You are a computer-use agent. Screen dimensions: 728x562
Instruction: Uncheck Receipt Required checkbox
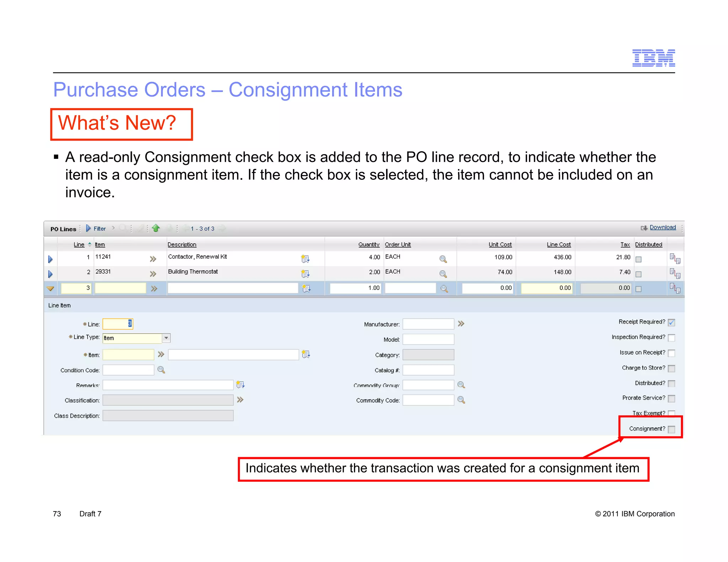click(x=671, y=323)
